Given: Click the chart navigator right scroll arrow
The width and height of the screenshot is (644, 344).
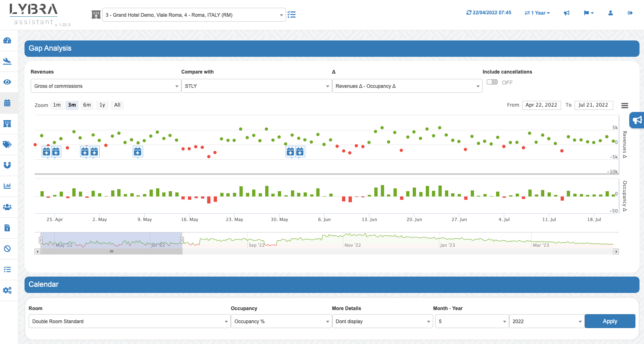Looking at the screenshot, I should click(616, 252).
